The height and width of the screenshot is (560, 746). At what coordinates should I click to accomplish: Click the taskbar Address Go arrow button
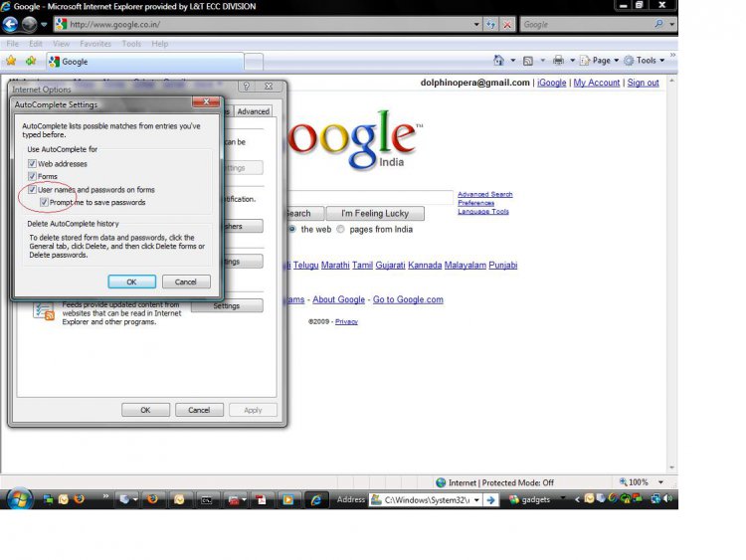click(491, 499)
